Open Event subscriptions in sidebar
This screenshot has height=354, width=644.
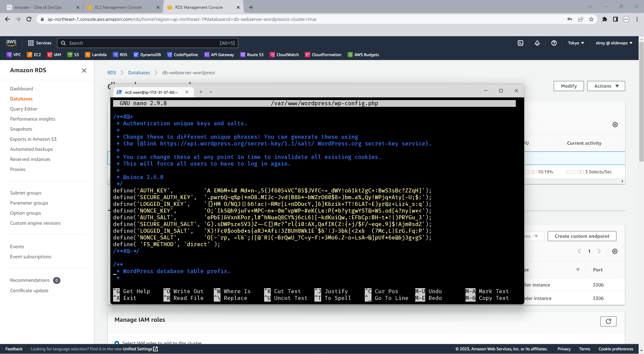[x=31, y=257]
